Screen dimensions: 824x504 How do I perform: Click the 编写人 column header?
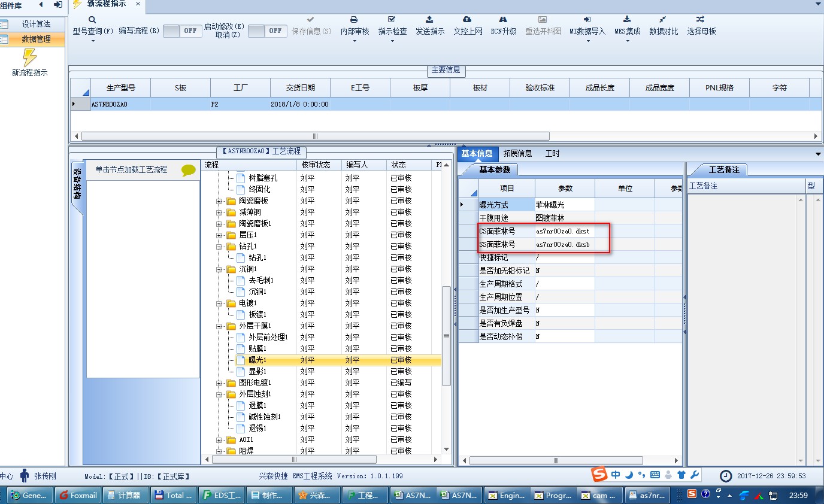(x=364, y=165)
